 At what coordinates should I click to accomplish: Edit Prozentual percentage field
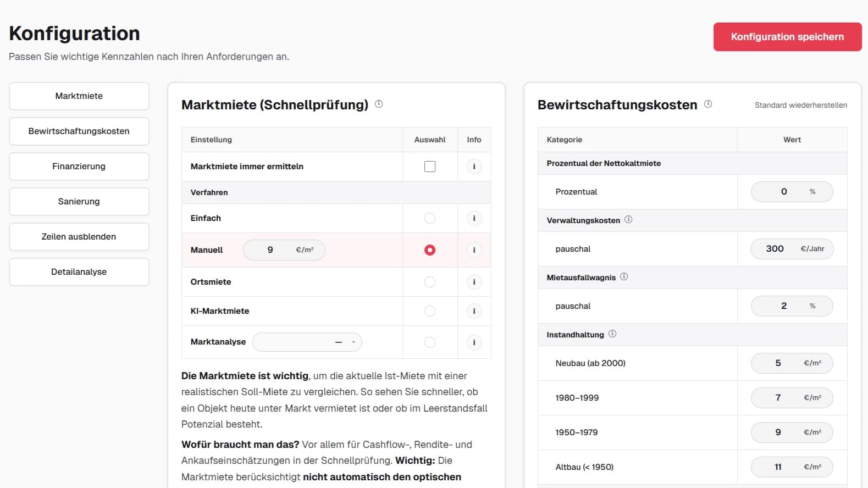tap(792, 192)
